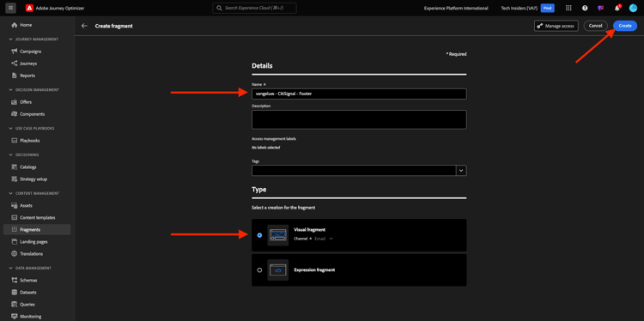The image size is (644, 321).
Task: Open Content templates in the sidebar
Action: pyautogui.click(x=37, y=217)
